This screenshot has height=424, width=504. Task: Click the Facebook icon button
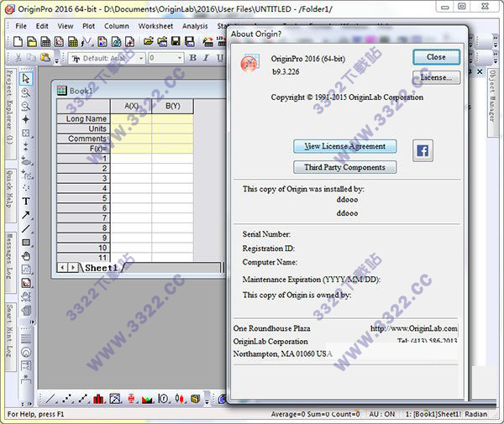[423, 150]
